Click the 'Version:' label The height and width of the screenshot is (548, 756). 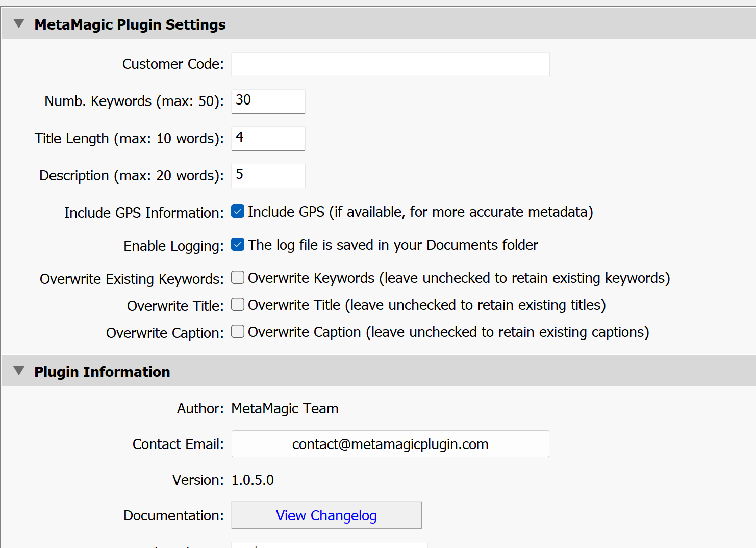(x=198, y=480)
